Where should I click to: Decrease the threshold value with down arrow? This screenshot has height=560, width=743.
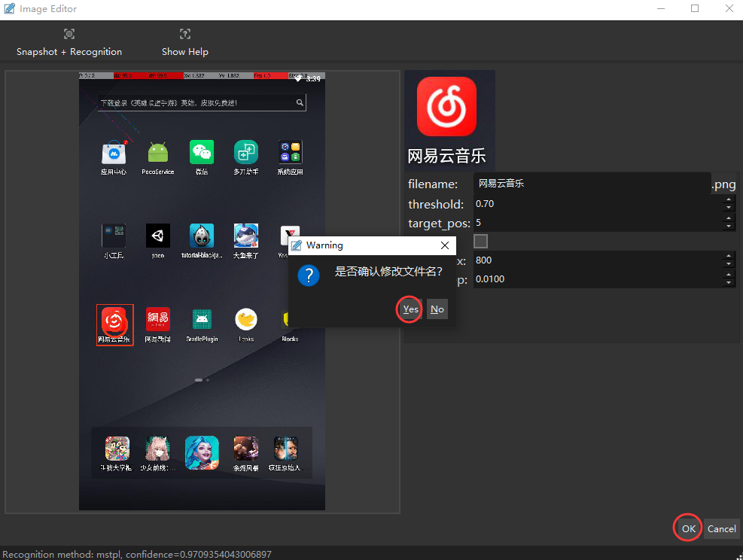(729, 208)
